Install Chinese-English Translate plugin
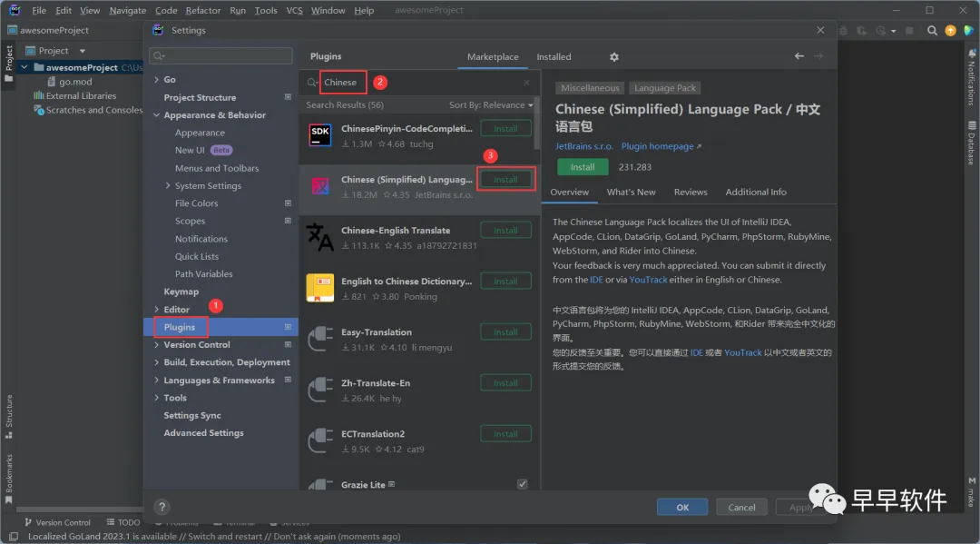 coord(505,230)
